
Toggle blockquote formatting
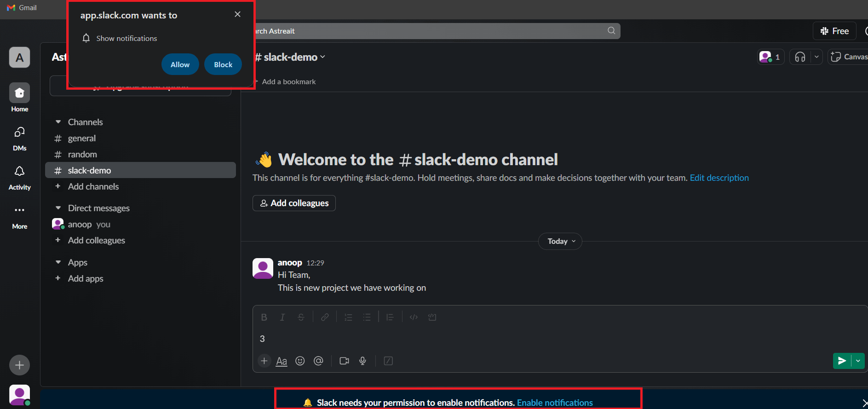(390, 317)
